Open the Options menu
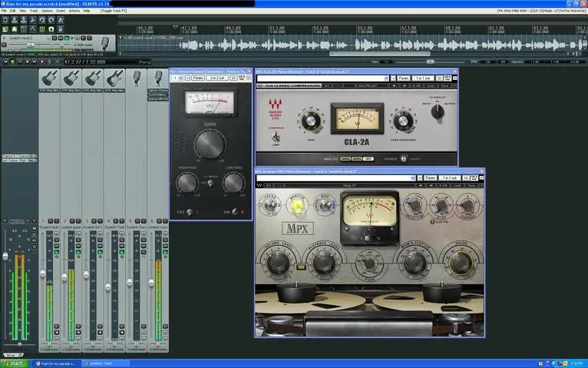Screen dimensions: 588x368 point(47,11)
